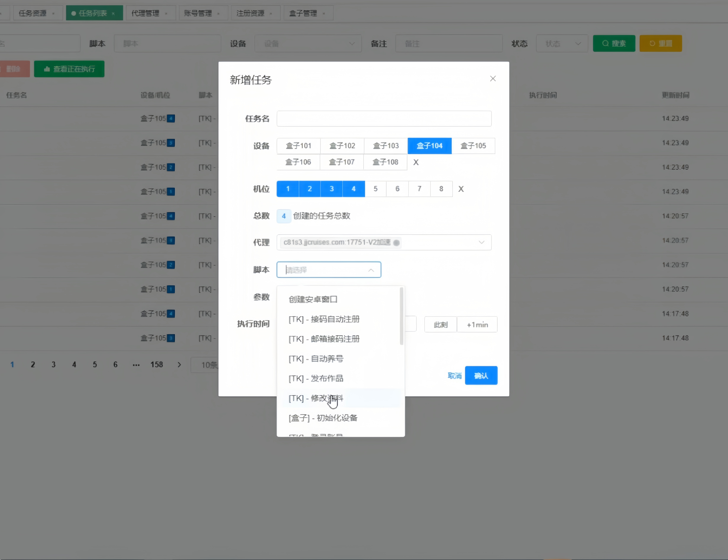
Task: Remove selected proxy tag via gray circle icon
Action: [x=396, y=243]
